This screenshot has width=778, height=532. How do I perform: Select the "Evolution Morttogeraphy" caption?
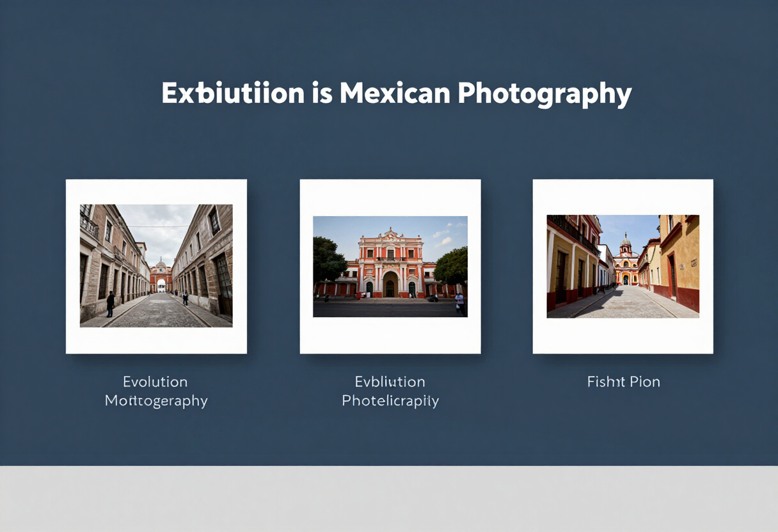[156, 391]
